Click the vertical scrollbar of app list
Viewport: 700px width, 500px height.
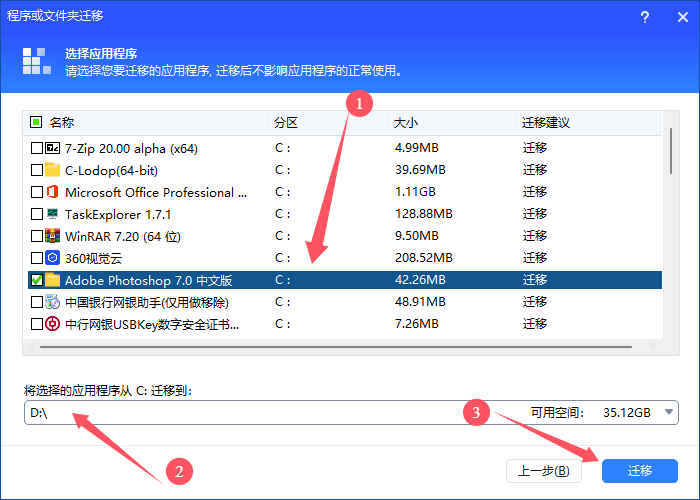671,151
